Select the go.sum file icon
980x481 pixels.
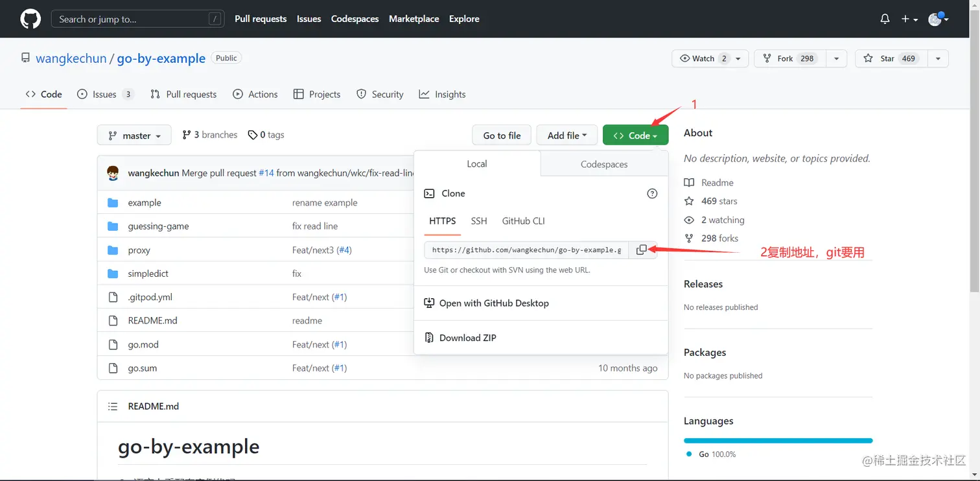pos(113,368)
